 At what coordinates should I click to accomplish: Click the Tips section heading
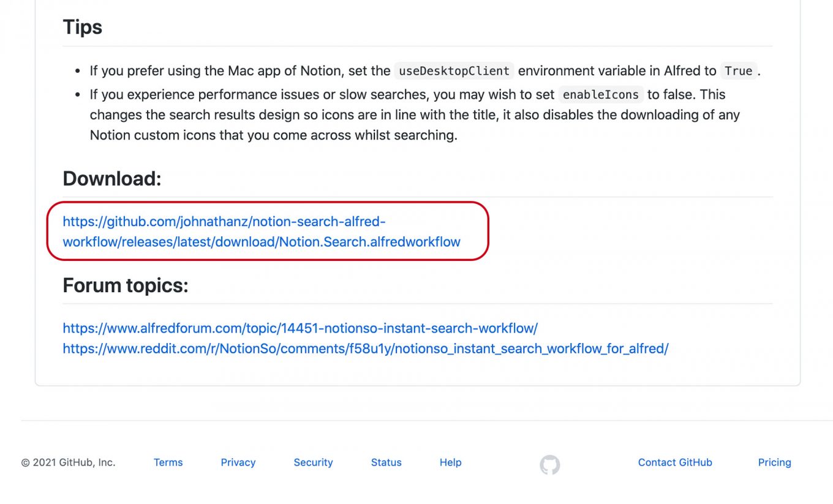pyautogui.click(x=82, y=26)
